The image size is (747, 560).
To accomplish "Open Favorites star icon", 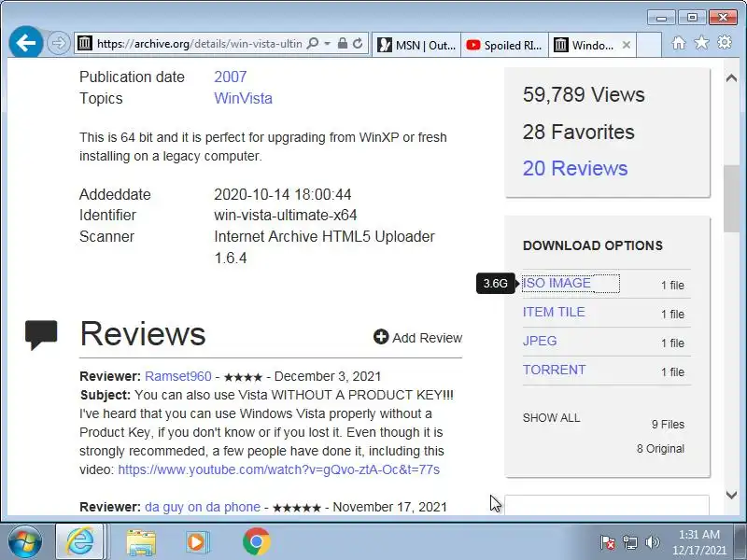I will click(702, 43).
